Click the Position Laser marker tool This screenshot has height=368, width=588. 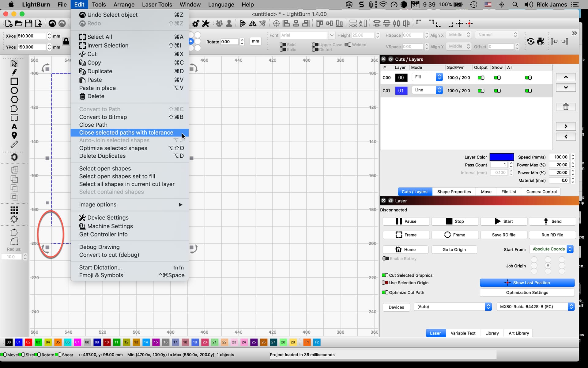[14, 135]
